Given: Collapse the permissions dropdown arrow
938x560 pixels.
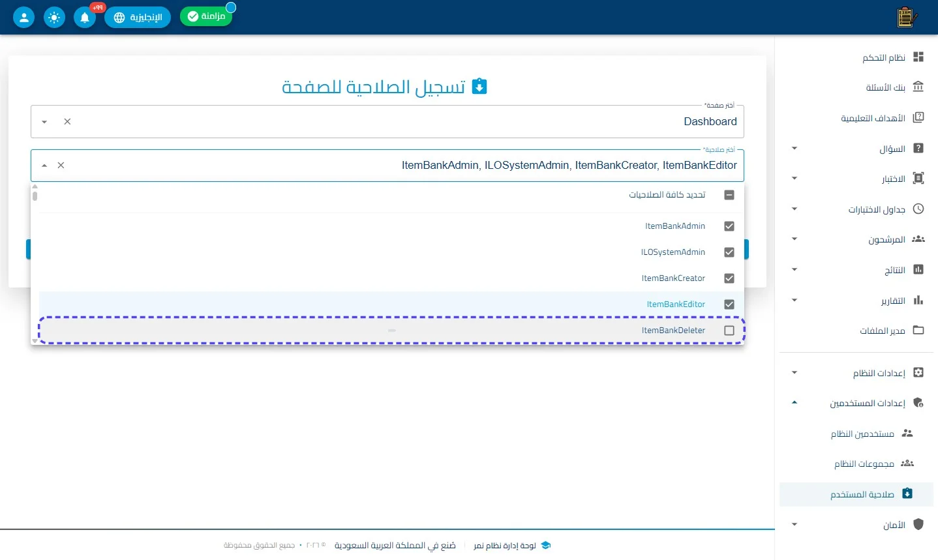Looking at the screenshot, I should coord(44,166).
